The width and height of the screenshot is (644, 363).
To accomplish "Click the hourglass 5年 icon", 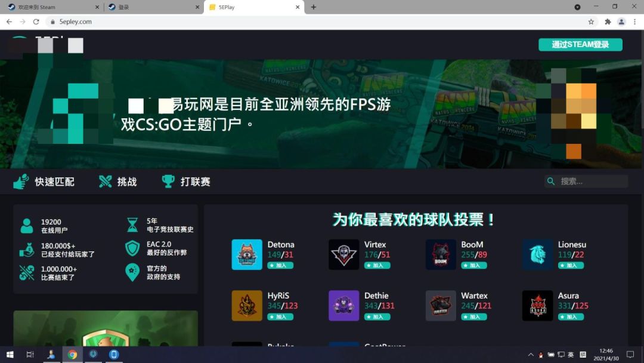I will coord(132,225).
